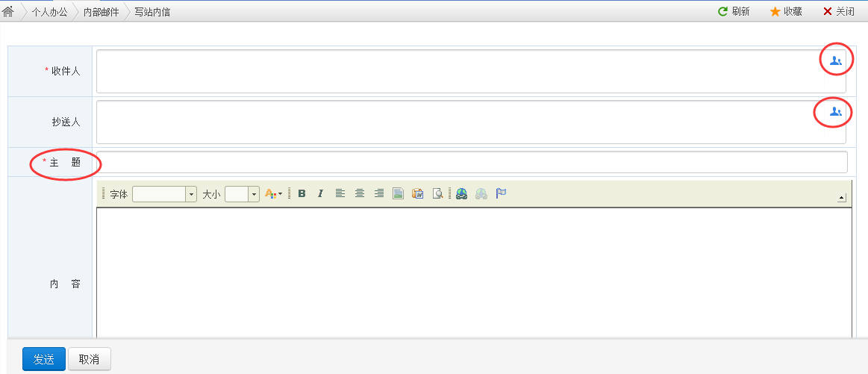The width and height of the screenshot is (868, 374).
Task: Open recipient contact picker icon
Action: tap(836, 61)
